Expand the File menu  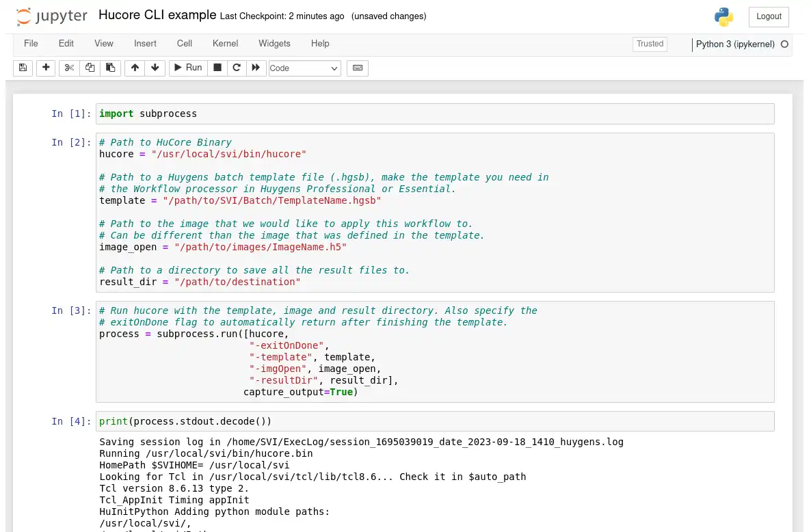click(x=31, y=44)
